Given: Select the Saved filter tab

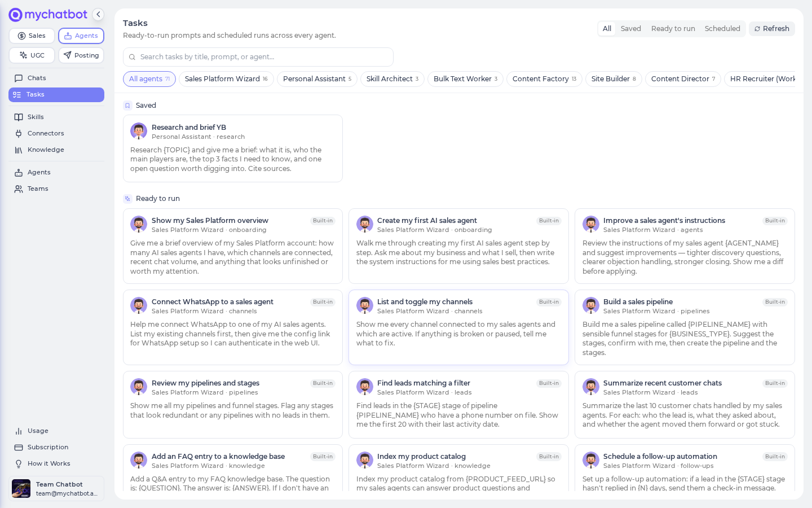Looking at the screenshot, I should pos(631,29).
